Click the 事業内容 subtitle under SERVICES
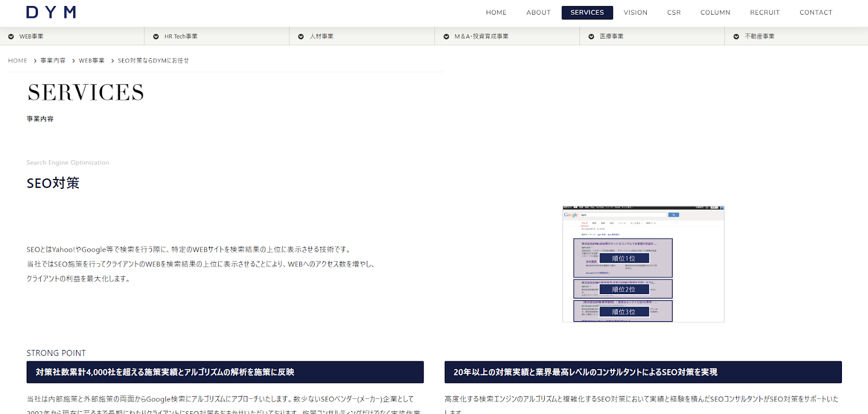The width and height of the screenshot is (868, 414). coord(40,119)
